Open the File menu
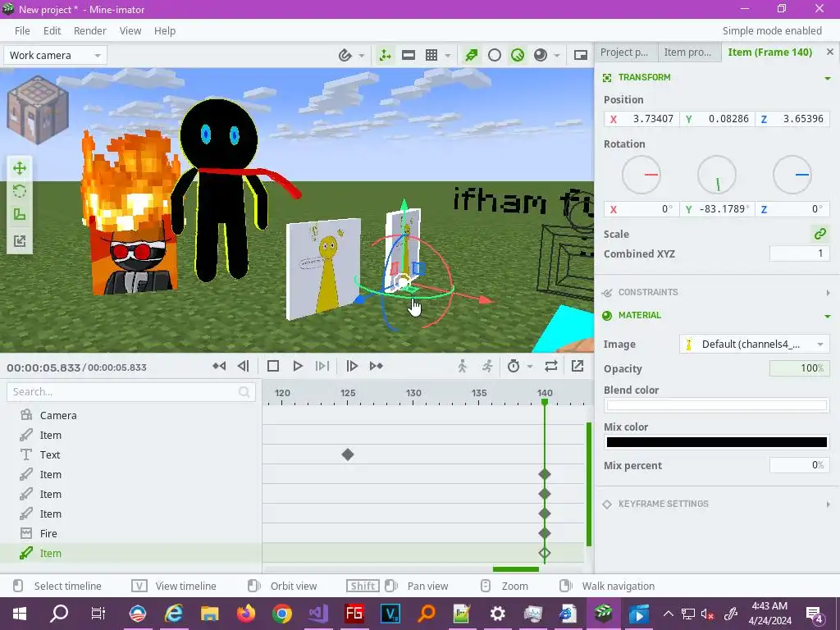Screen dimensions: 840x630 [22, 30]
